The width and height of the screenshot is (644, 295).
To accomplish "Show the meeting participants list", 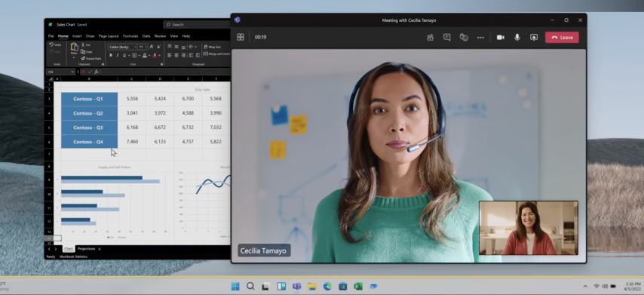I will pos(430,38).
